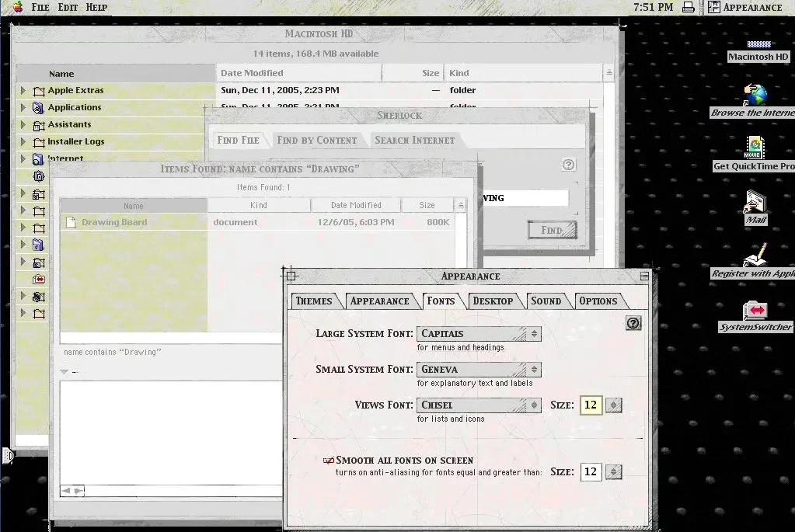795x532 pixels.
Task: Click help icon in Sherlock window
Action: [x=568, y=165]
